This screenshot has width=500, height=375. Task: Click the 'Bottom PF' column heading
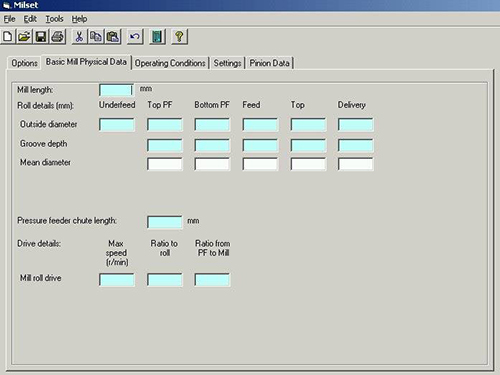coord(212,105)
